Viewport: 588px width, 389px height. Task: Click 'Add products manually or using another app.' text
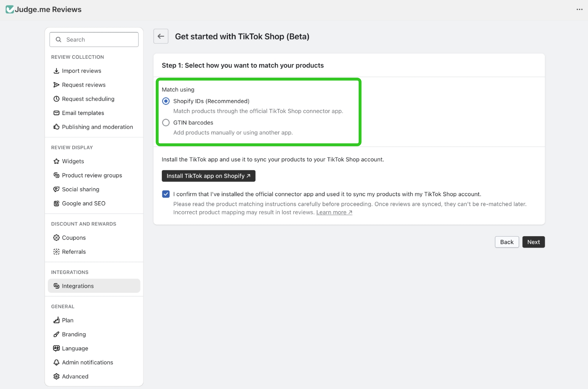click(x=233, y=132)
